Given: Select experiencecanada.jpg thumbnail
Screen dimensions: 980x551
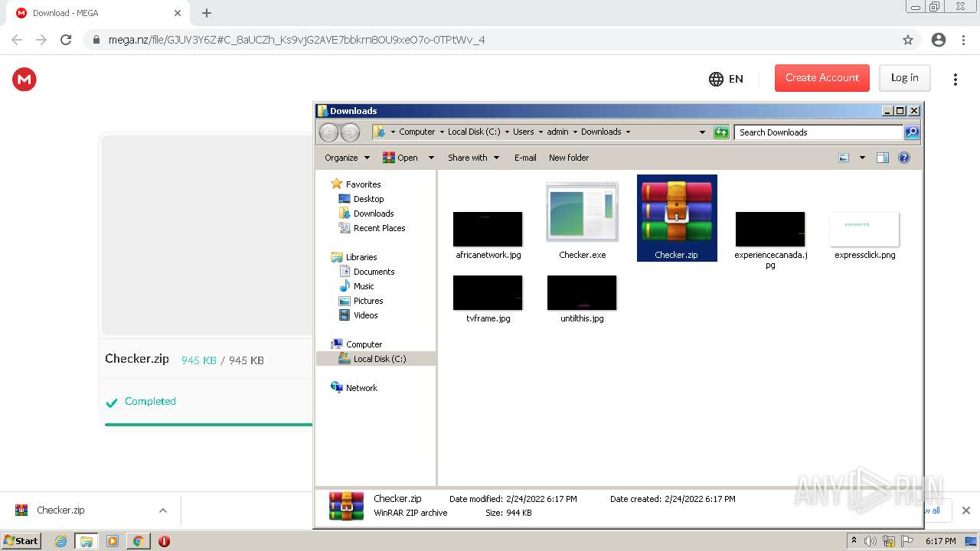Looking at the screenshot, I should (770, 229).
